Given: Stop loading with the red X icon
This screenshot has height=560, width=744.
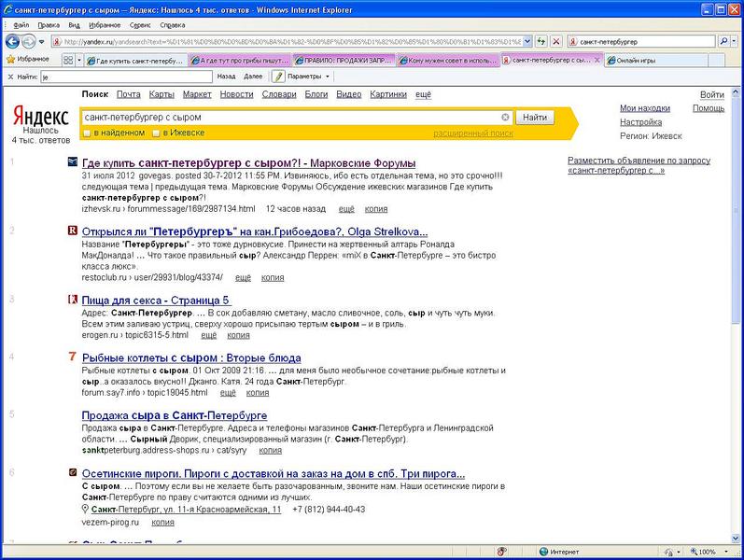Looking at the screenshot, I should pyautogui.click(x=556, y=42).
